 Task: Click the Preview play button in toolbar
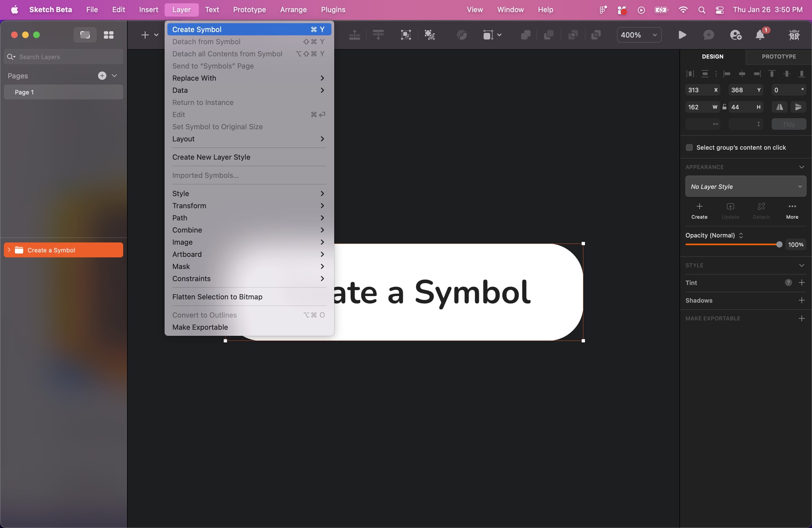[682, 35]
